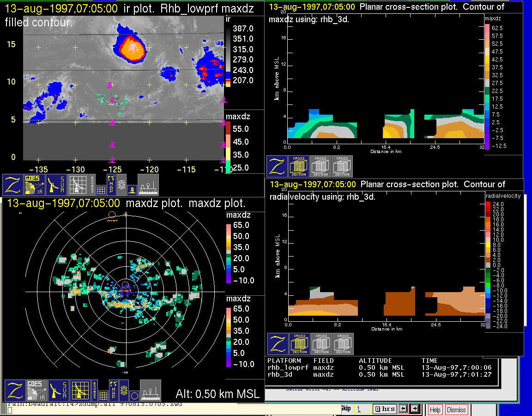Image resolution: width=532 pixels, height=416 pixels.
Task: Click the radar grid icon in lower plot toolbar
Action: point(80,391)
